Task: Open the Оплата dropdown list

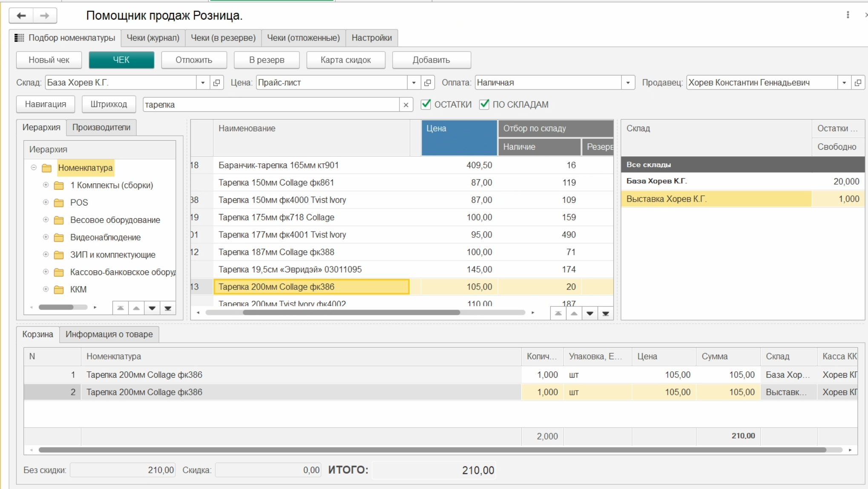Action: click(628, 83)
